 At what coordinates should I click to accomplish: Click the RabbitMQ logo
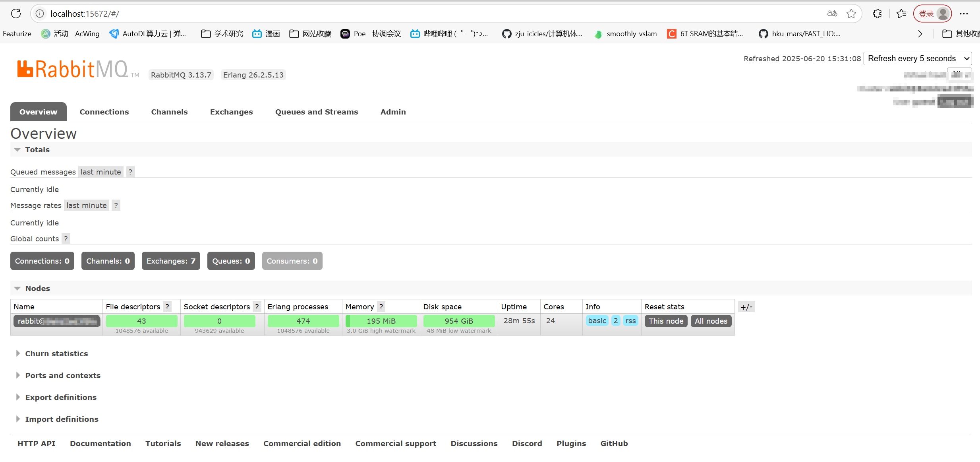pos(75,68)
